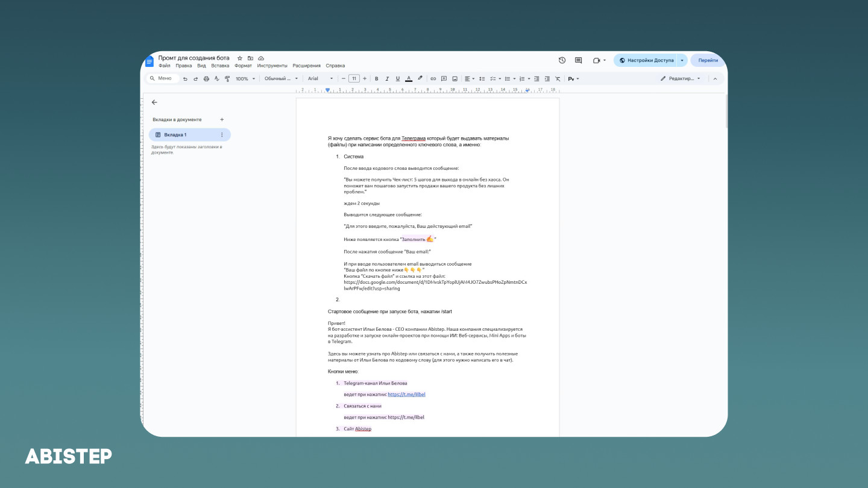
Task: Decrease the font size
Action: (x=344, y=79)
